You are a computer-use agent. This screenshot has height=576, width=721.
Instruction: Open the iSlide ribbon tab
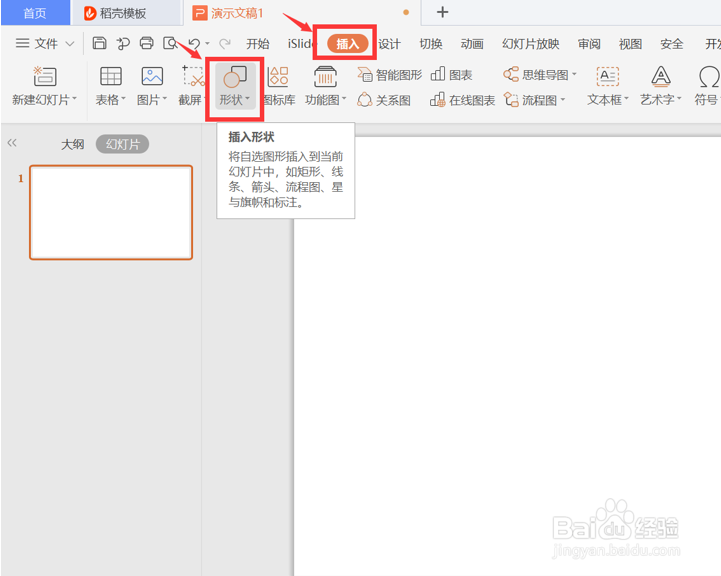click(301, 44)
